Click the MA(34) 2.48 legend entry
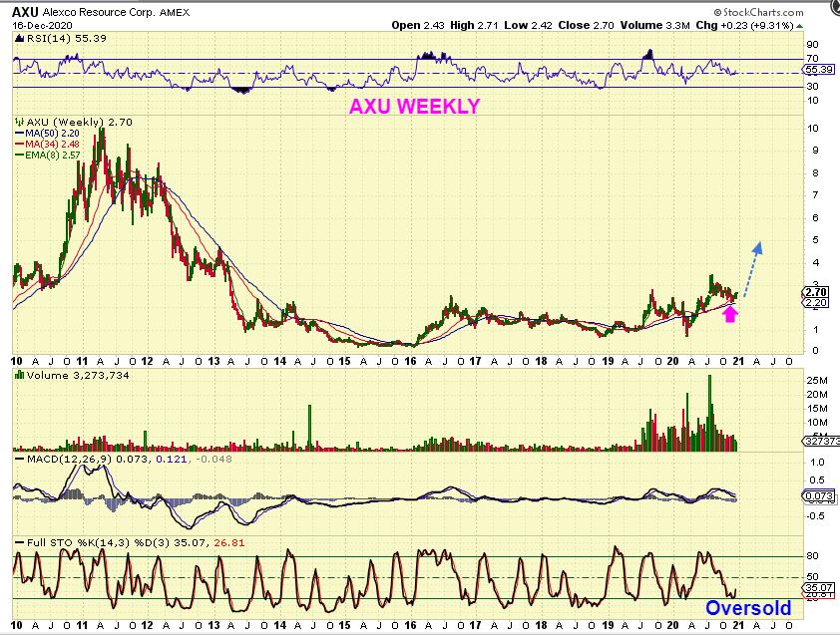This screenshot has height=635, width=840. 48,144
